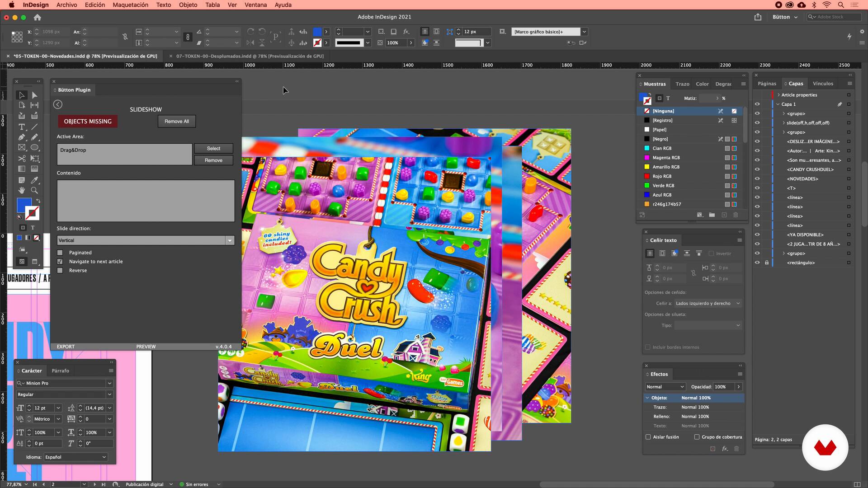Click OBJECTS MISSING red button
The height and width of the screenshot is (488, 868).
88,122
